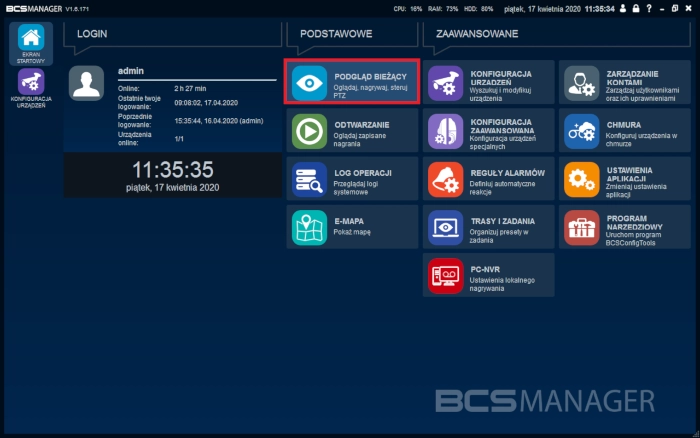Click the '1/1' devices online value

(179, 139)
